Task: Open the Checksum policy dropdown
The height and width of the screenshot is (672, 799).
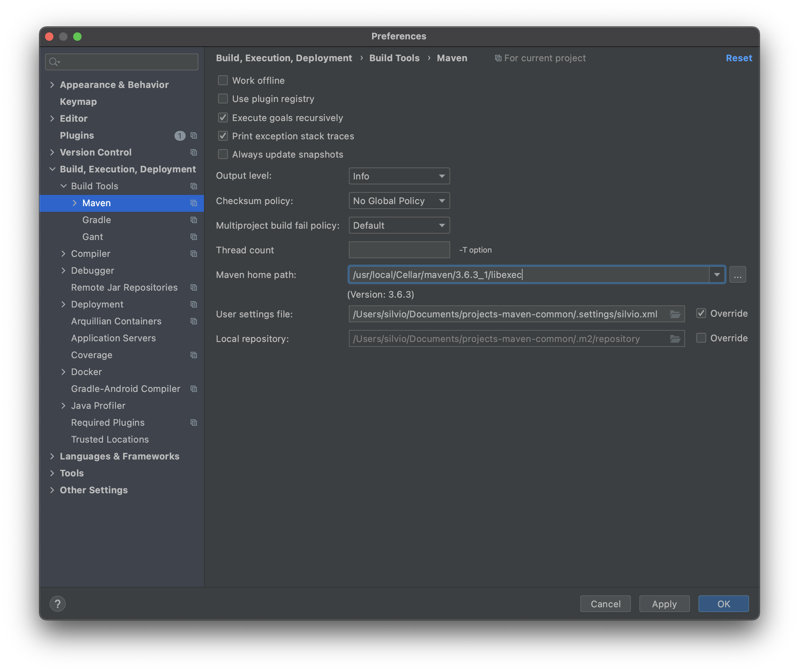Action: tap(399, 201)
